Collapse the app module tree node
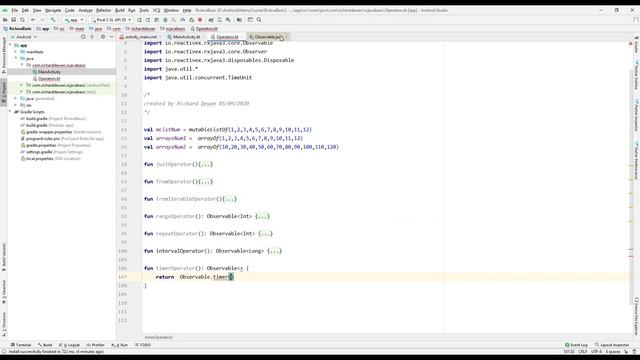The image size is (640, 360). 11,45
